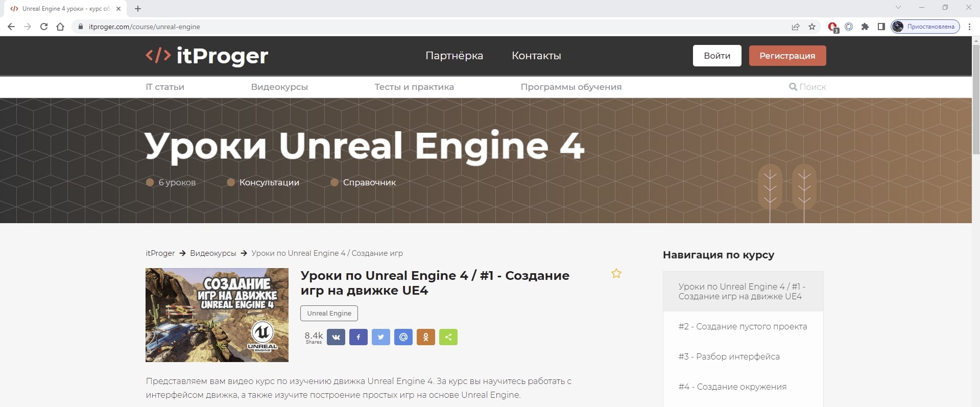
Task: Add the lesson to favorites with star
Action: [x=616, y=273]
